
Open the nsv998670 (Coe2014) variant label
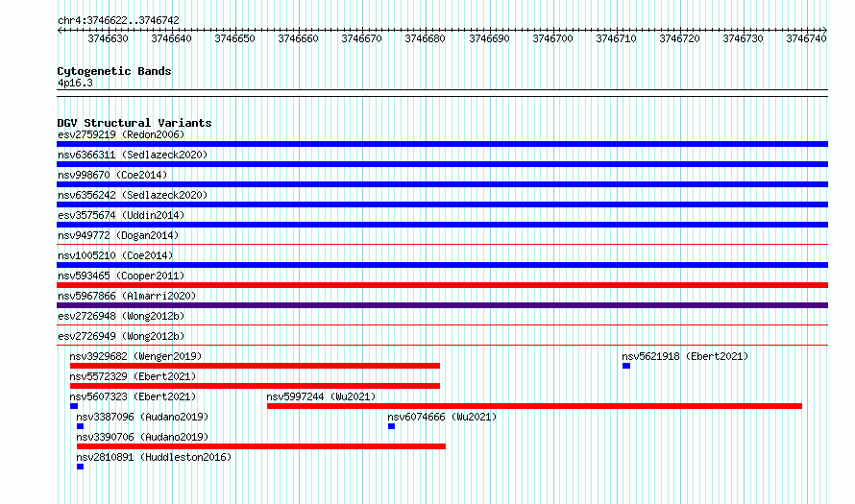tap(112, 175)
